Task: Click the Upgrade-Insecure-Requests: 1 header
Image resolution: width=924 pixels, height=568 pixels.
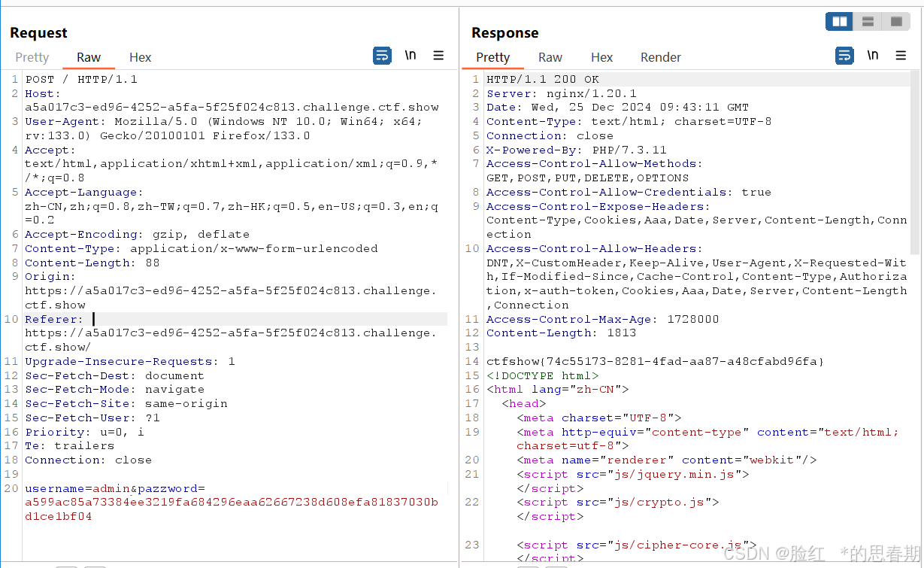Action: 130,361
